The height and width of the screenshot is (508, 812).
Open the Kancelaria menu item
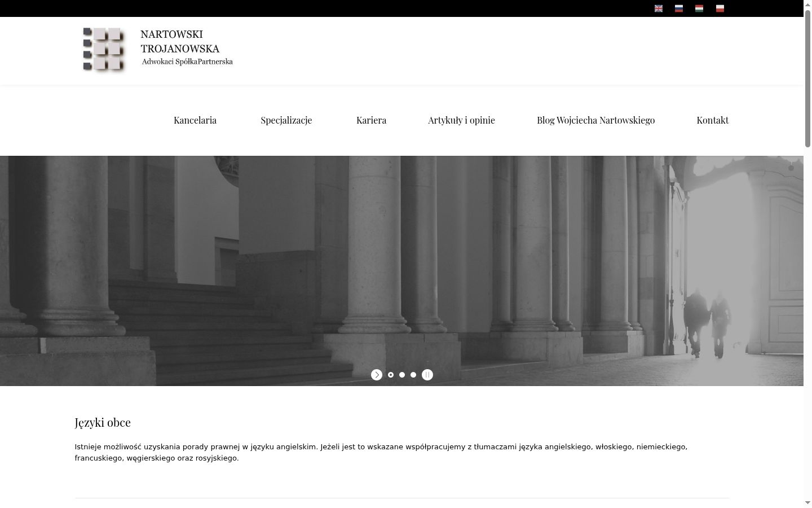(195, 120)
